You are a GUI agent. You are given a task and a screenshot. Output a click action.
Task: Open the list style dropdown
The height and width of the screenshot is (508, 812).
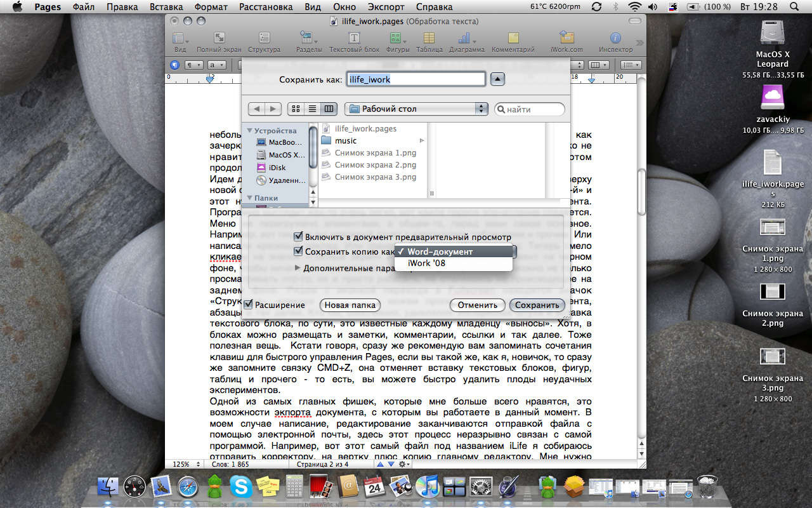pyautogui.click(x=631, y=65)
